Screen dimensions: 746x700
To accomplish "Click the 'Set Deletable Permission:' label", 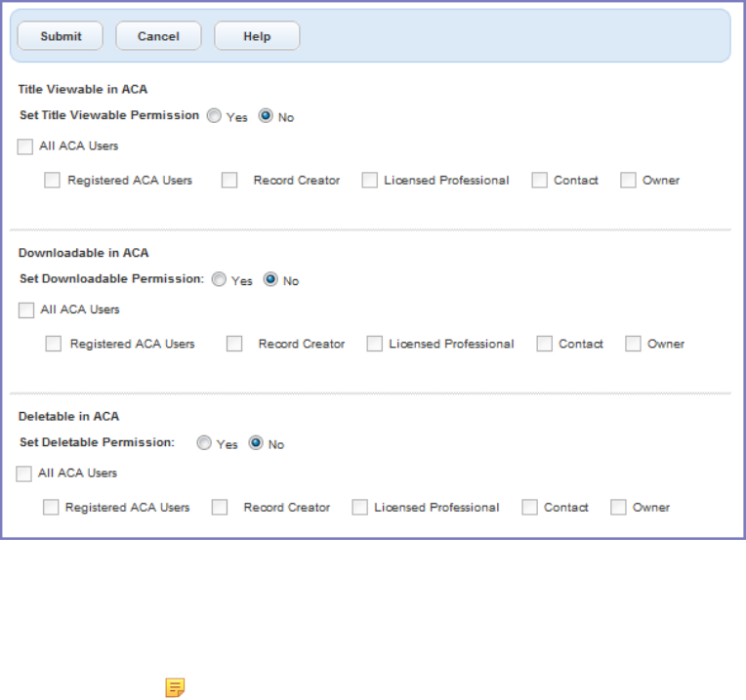I will pyautogui.click(x=97, y=442).
